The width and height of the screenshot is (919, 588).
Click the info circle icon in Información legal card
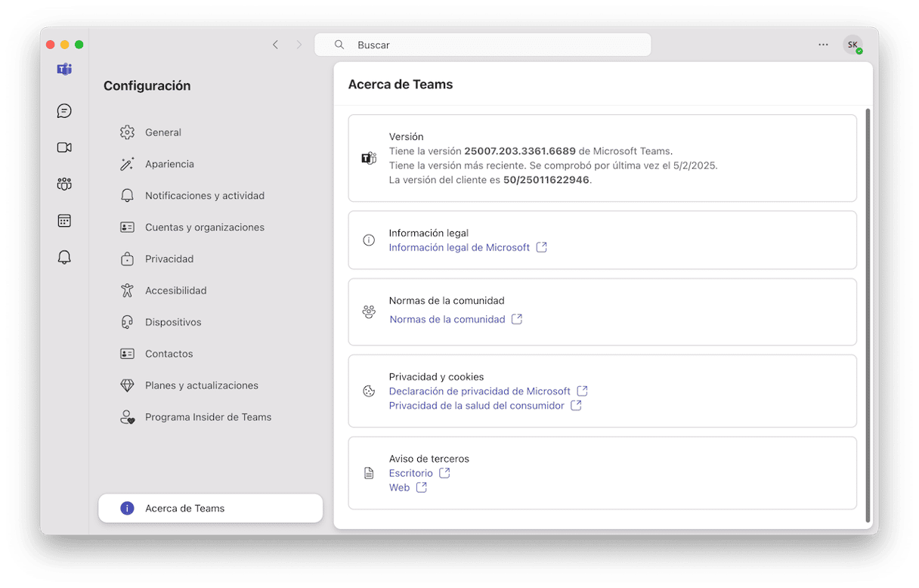pos(369,240)
